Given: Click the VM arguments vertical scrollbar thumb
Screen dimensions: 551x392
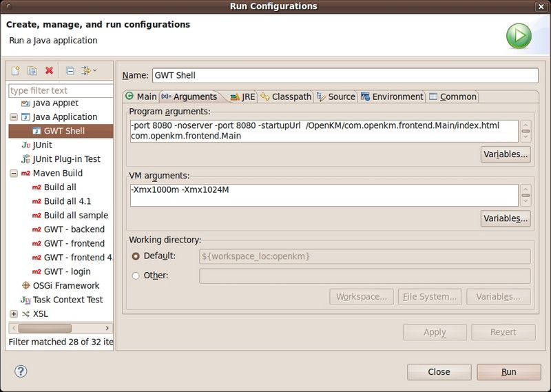Looking at the screenshot, I should (x=526, y=196).
